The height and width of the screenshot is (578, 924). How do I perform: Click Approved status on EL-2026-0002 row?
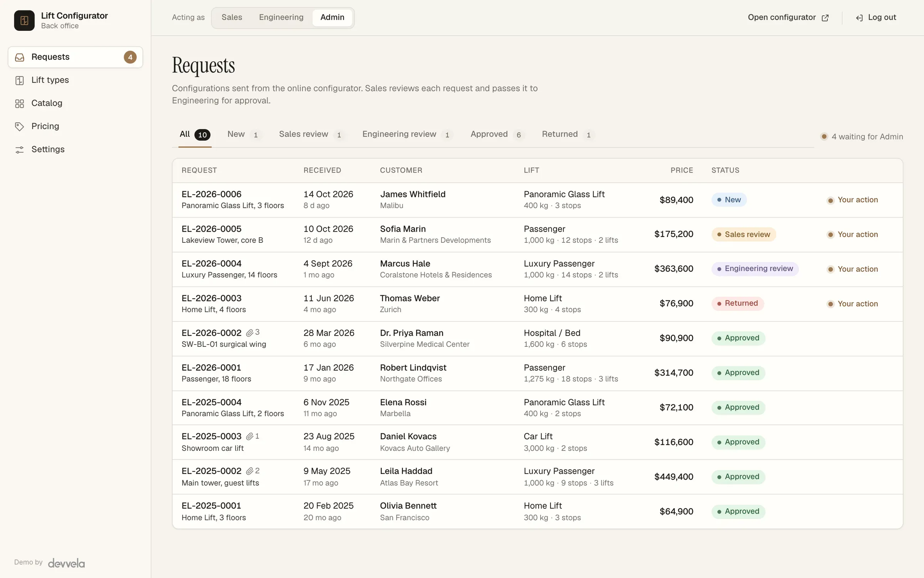pyautogui.click(x=738, y=338)
